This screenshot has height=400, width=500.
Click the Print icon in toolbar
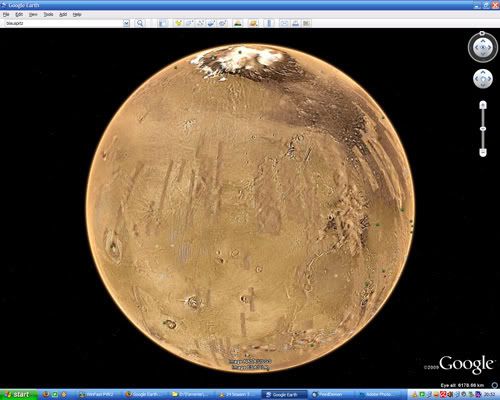[x=295, y=23]
